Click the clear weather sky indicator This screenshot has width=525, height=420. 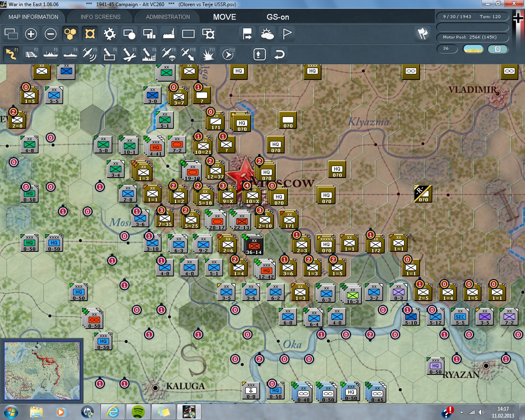click(473, 49)
